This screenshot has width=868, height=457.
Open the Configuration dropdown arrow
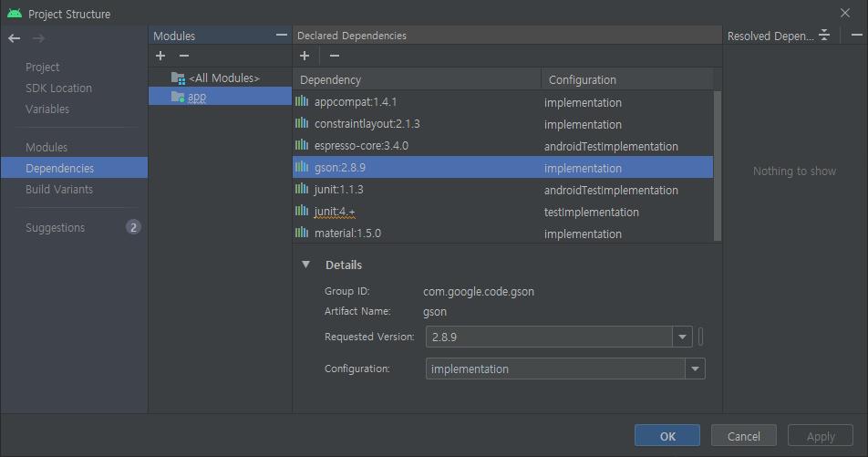pyautogui.click(x=696, y=369)
